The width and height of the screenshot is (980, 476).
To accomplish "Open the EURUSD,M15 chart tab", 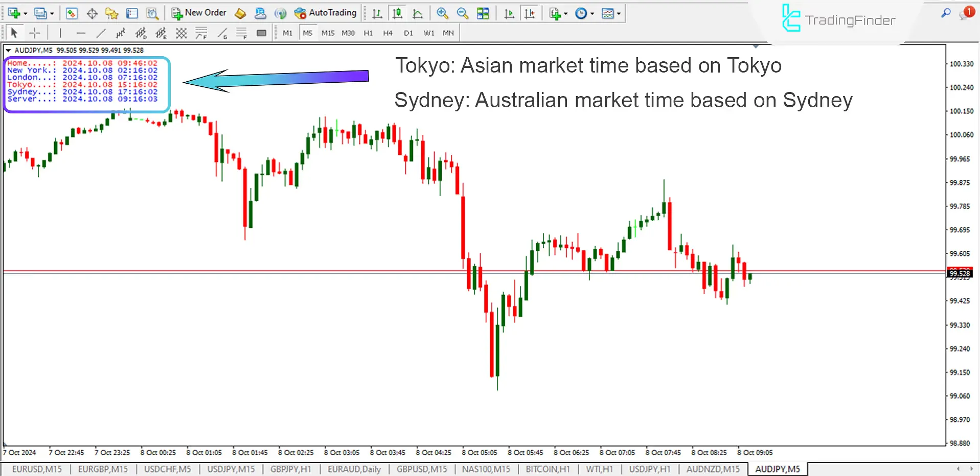I will click(36, 469).
